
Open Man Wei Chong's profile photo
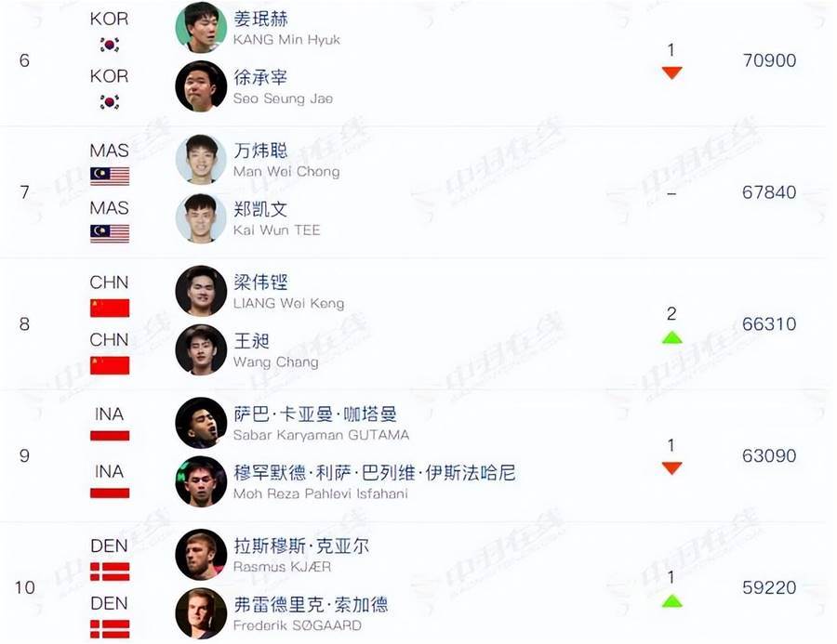(x=201, y=160)
